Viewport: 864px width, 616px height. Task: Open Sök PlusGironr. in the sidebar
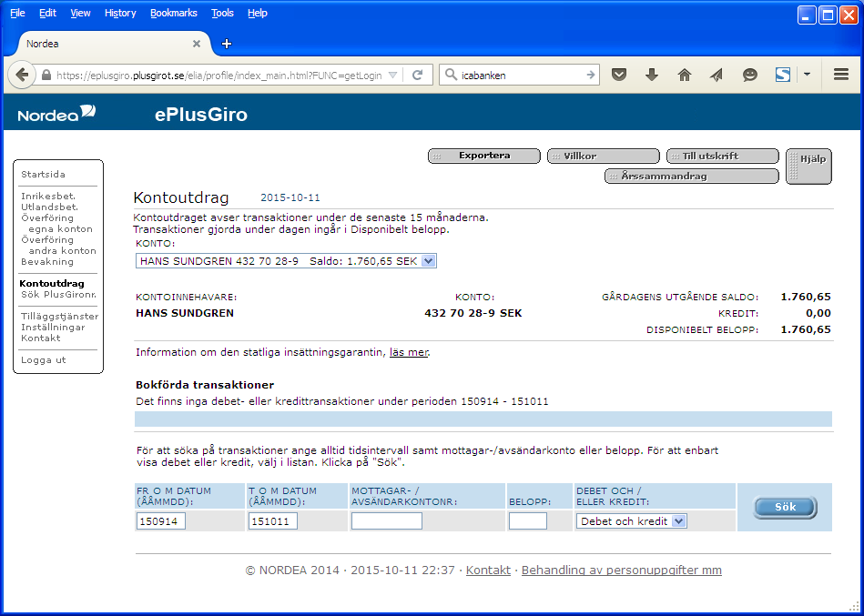pos(58,295)
